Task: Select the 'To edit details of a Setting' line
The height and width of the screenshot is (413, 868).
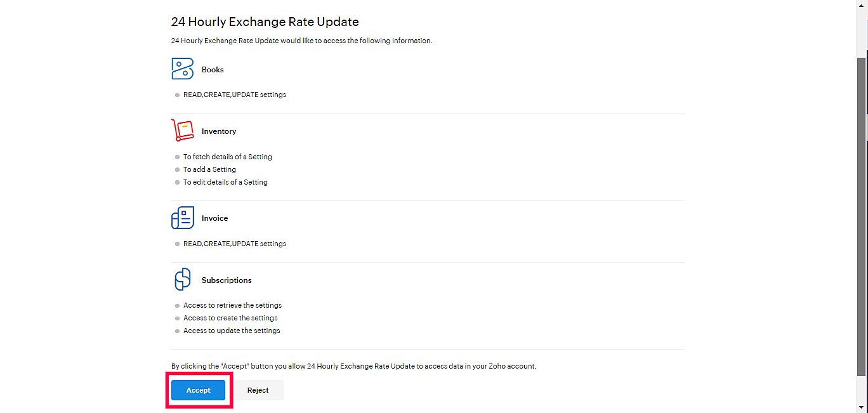Action: click(225, 182)
